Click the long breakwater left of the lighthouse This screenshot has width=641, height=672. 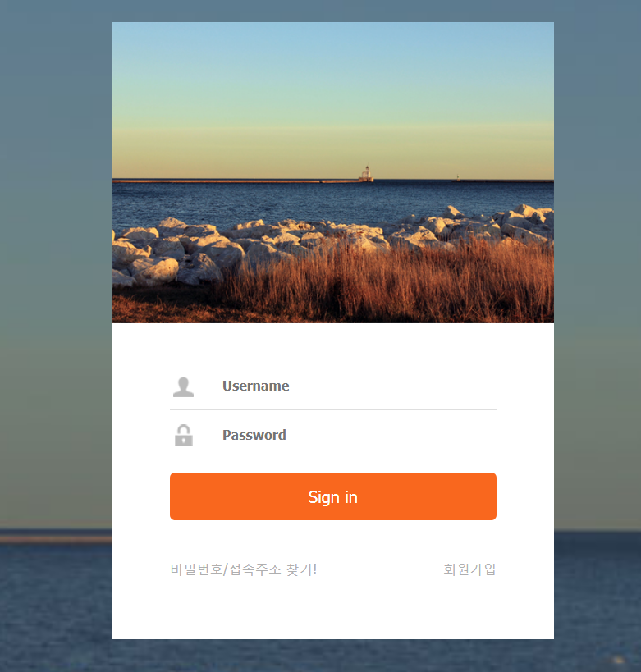(x=236, y=181)
